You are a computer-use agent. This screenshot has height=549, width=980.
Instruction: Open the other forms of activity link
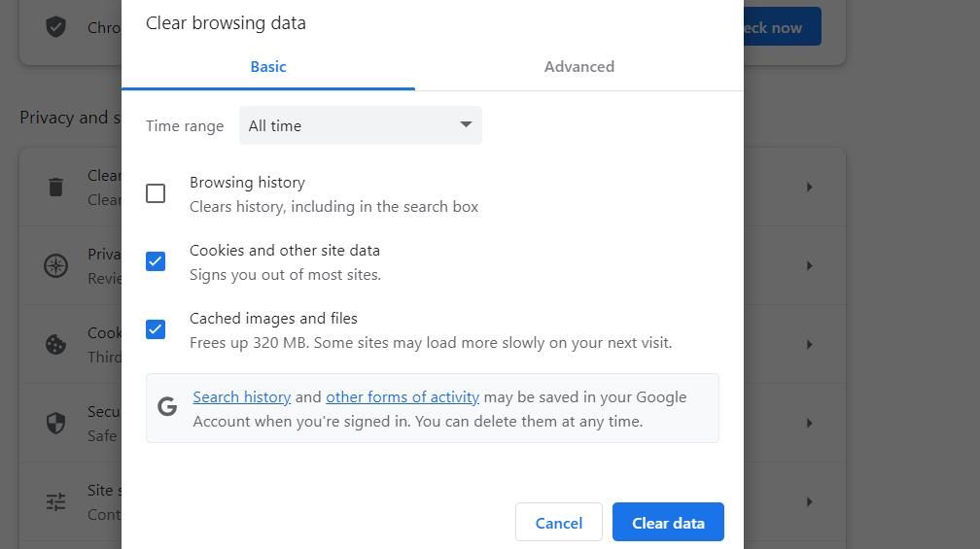(x=402, y=397)
